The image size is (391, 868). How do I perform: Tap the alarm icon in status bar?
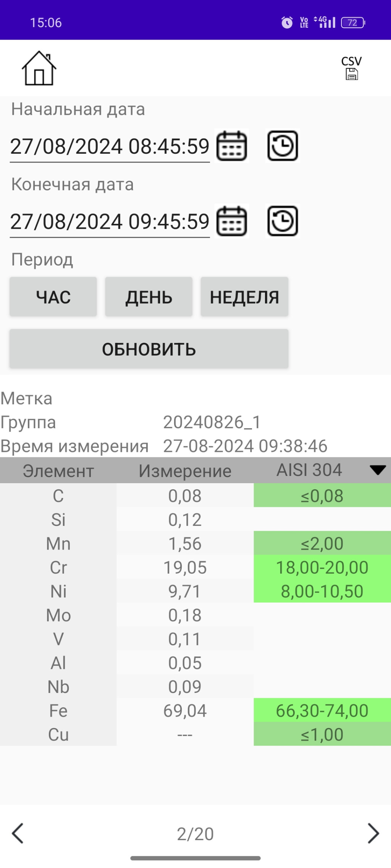(287, 23)
